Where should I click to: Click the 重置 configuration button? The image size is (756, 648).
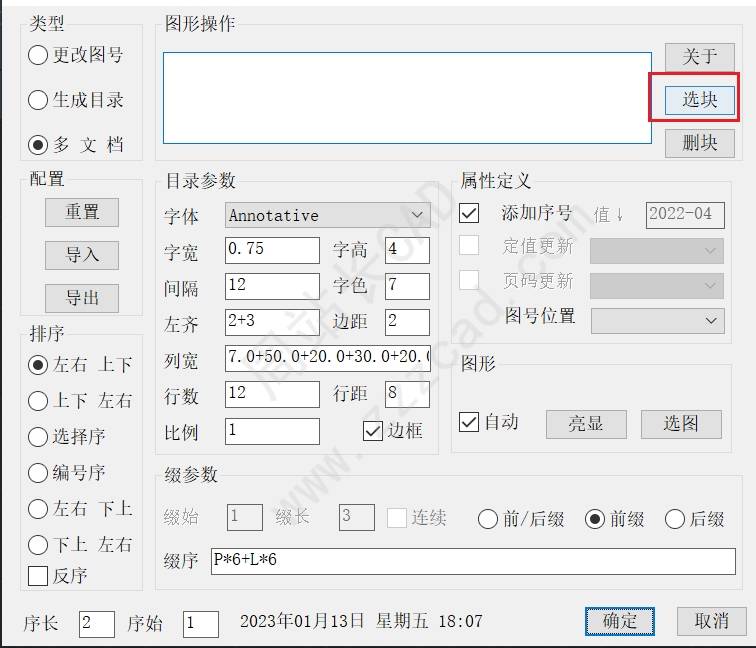(x=81, y=212)
